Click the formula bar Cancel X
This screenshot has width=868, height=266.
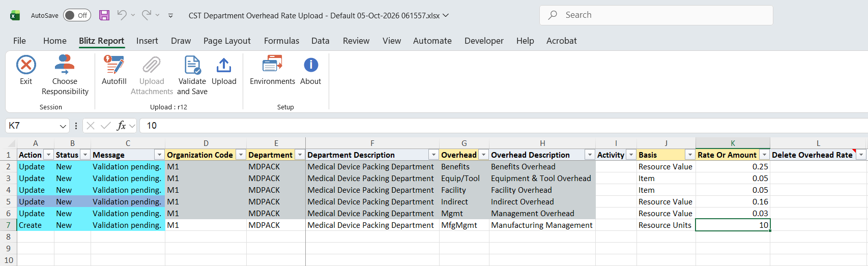[x=91, y=126]
